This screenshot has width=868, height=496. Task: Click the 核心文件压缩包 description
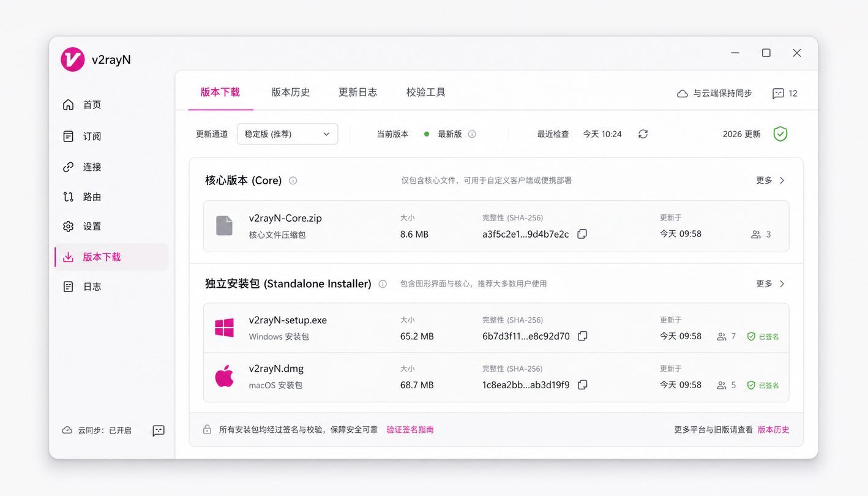click(277, 235)
